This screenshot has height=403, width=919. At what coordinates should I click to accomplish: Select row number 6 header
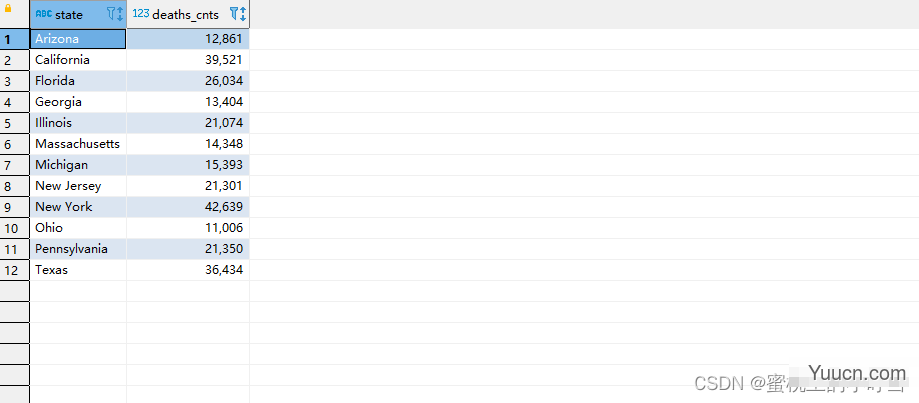pyautogui.click(x=15, y=144)
